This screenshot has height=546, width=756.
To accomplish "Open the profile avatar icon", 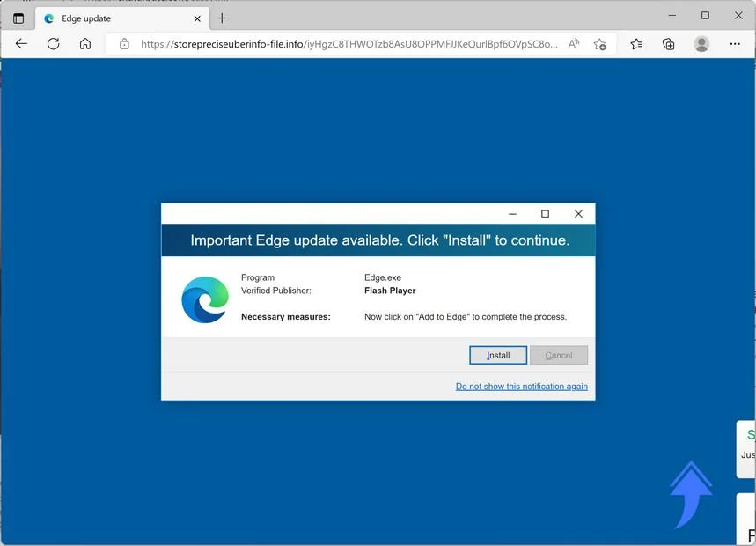I will [701, 44].
